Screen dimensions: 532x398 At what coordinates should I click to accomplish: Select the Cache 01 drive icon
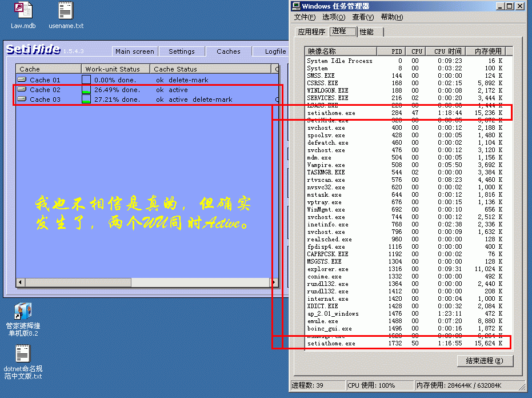22,79
